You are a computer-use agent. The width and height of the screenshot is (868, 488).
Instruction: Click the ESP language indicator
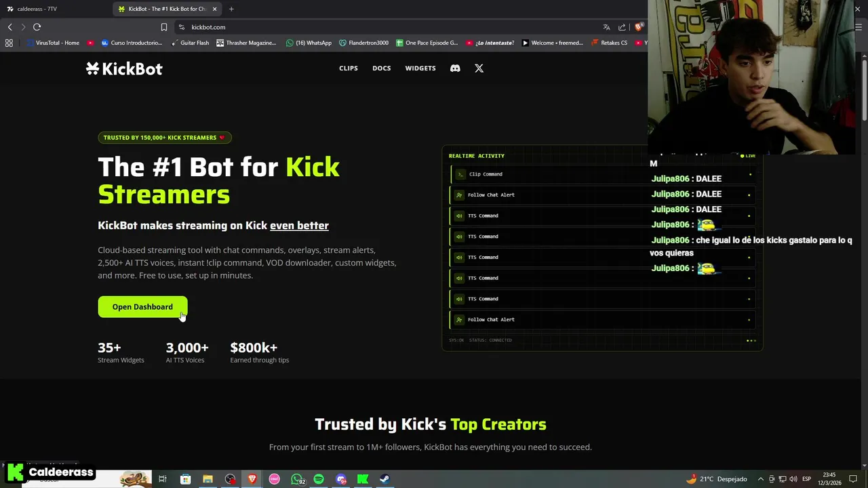807,479
